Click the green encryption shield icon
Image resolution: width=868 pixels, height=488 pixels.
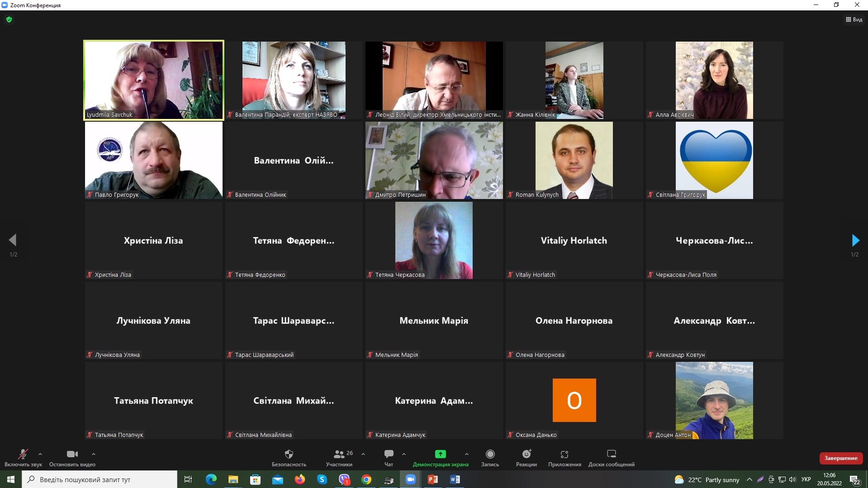pos(9,19)
